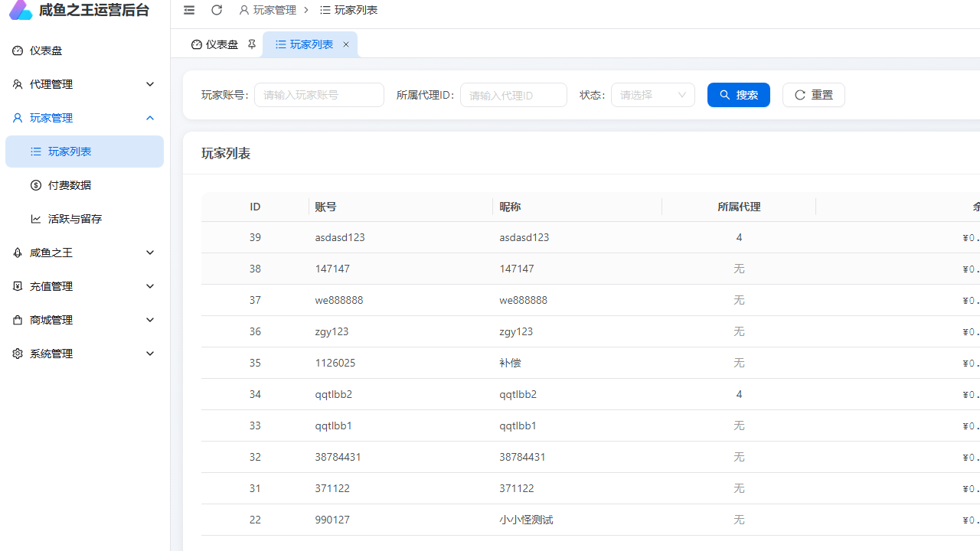Viewport: 980px width, 551px height.
Task: Click the 活跃与留存 chart icon
Action: coord(36,219)
